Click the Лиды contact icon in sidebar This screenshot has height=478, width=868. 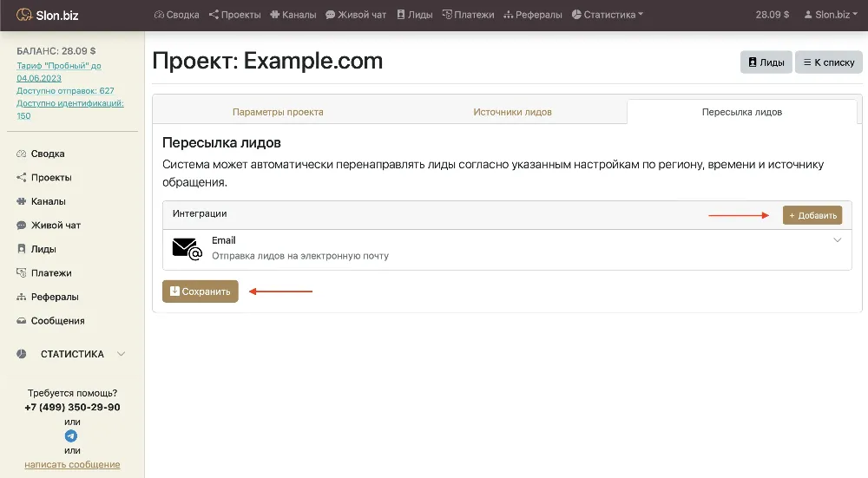(x=21, y=249)
